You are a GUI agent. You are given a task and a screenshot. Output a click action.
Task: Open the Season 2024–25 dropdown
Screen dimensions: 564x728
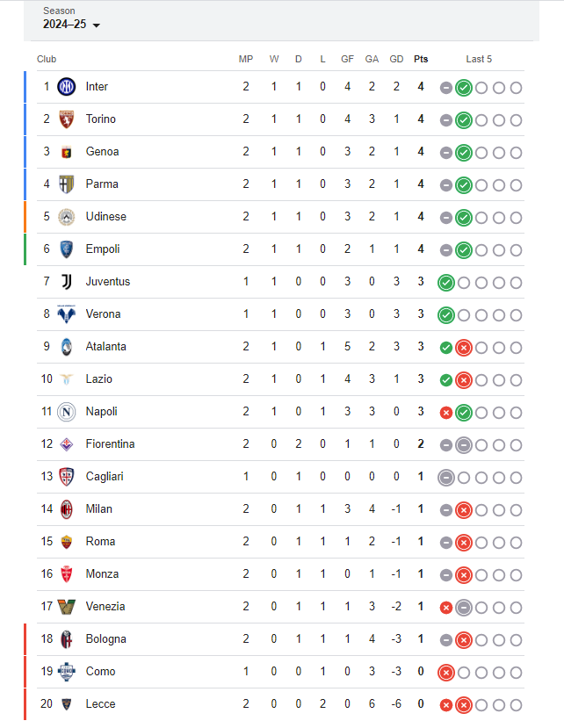point(71,18)
